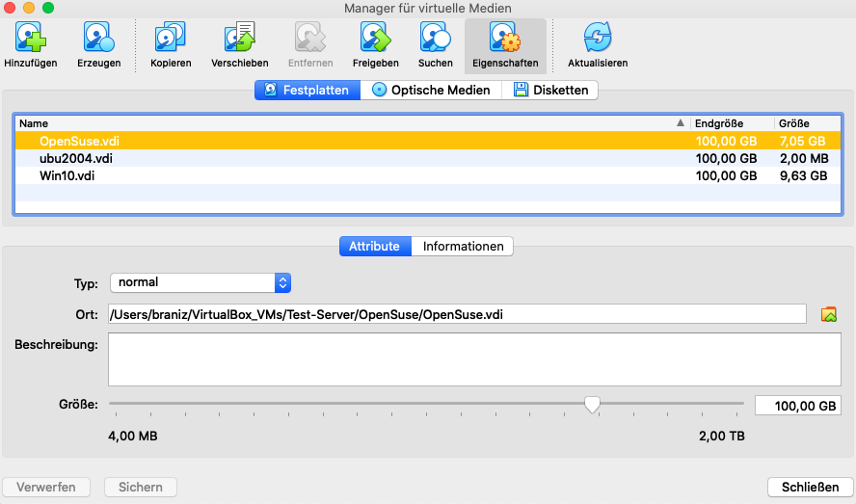
Task: Click the Größe slider handle
Action: coord(593,405)
